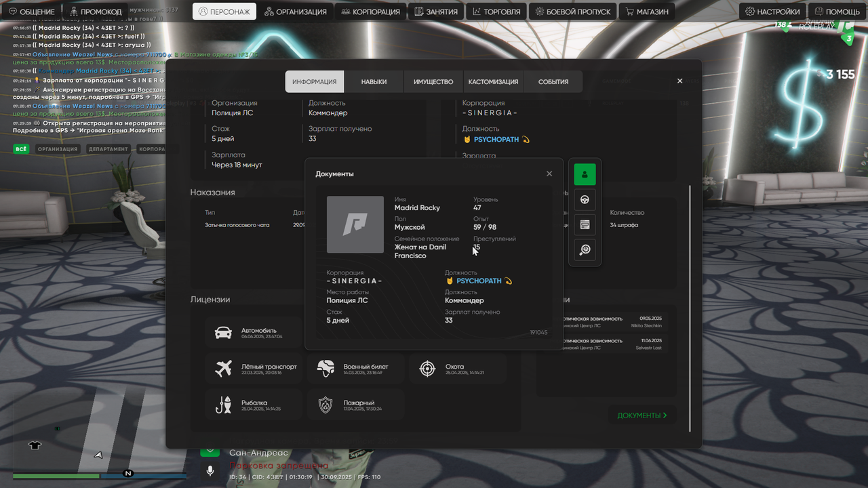Switch to the ИНФОРМАЦИЯ tab
This screenshot has width=868, height=488.
(x=315, y=81)
